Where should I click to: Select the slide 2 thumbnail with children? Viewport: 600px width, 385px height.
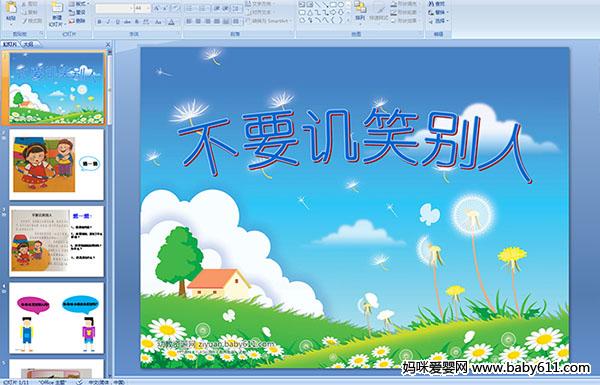point(56,165)
